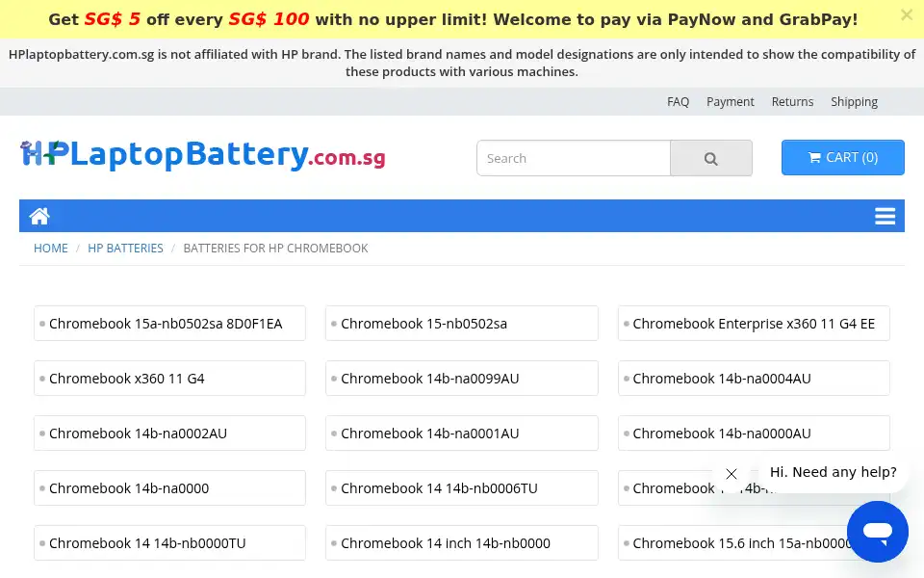
Task: Close the yellow promotion banner
Action: (x=907, y=14)
